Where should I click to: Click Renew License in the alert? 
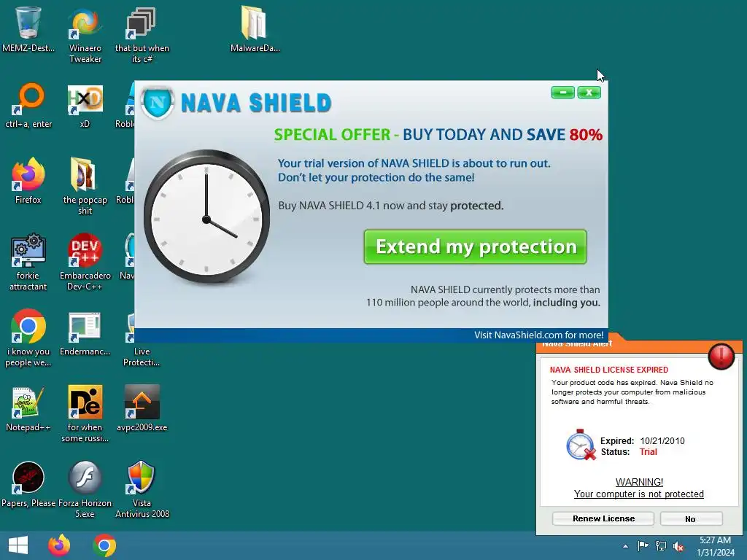[x=603, y=518]
